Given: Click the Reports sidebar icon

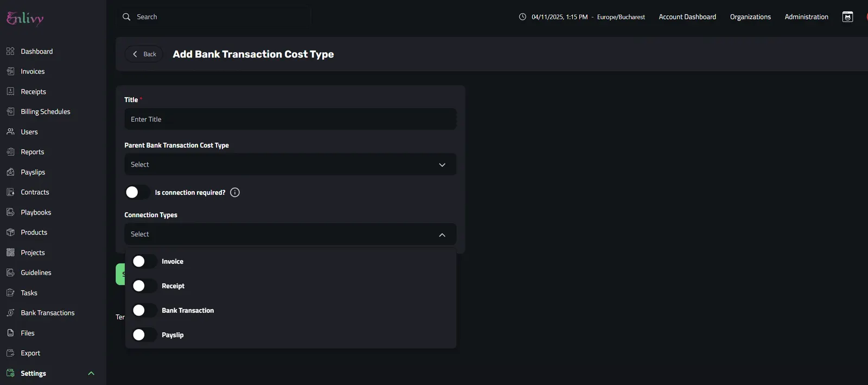Looking at the screenshot, I should click(x=10, y=152).
